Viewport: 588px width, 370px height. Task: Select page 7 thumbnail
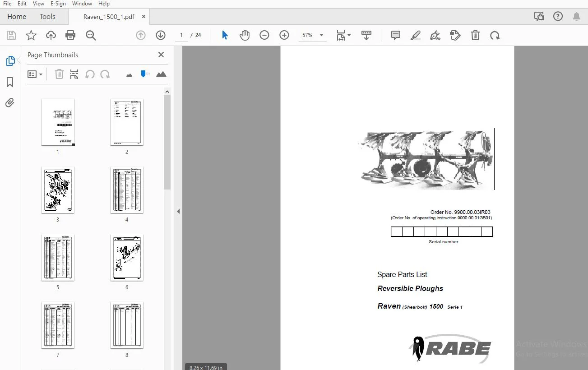coord(58,325)
